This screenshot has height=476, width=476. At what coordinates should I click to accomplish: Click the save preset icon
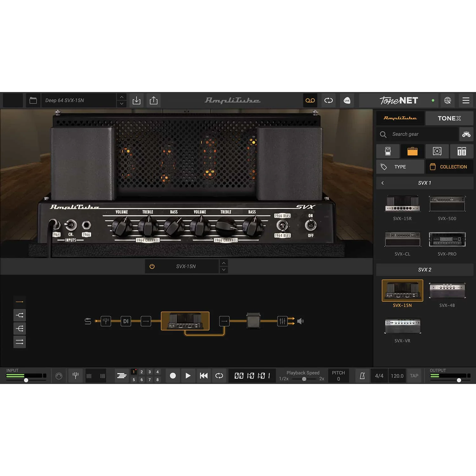point(136,101)
